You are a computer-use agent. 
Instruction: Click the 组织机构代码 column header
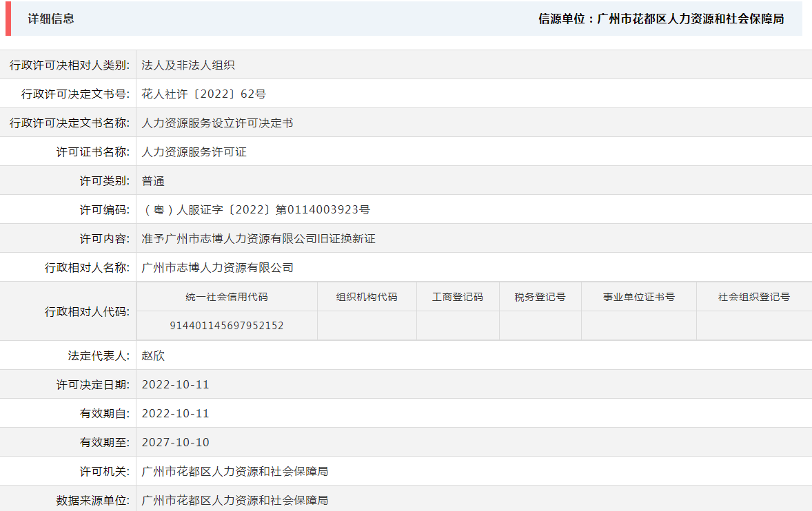(367, 297)
